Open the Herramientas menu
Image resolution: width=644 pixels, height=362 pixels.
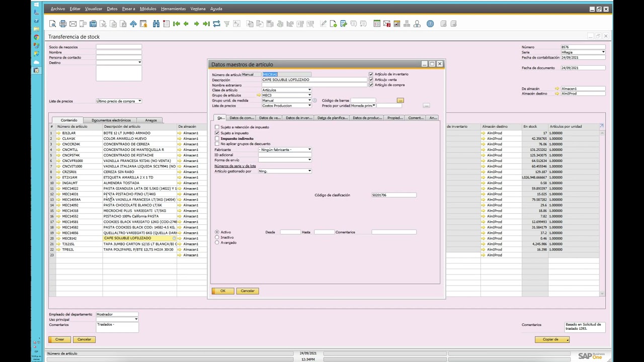point(173,9)
